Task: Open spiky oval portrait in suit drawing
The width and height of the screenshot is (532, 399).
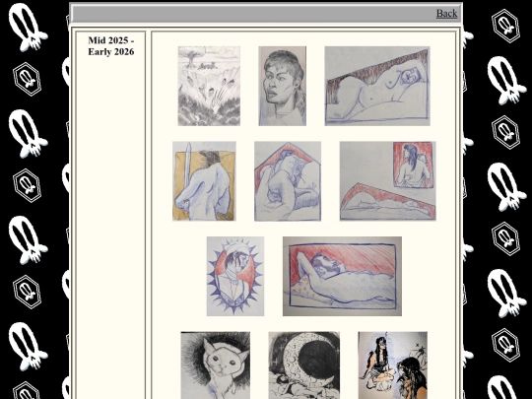Action: click(235, 276)
